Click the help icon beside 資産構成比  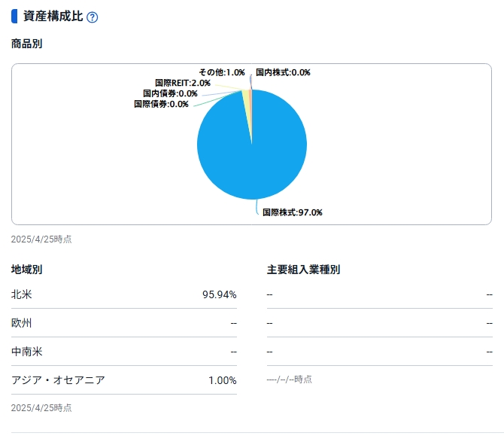[x=93, y=17]
